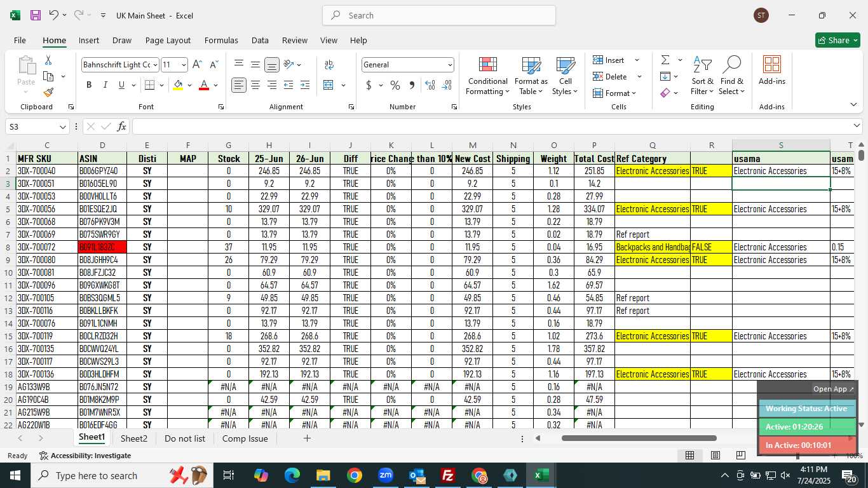This screenshot has width=868, height=488.
Task: Open Sort & Filter menu
Action: pos(702,76)
